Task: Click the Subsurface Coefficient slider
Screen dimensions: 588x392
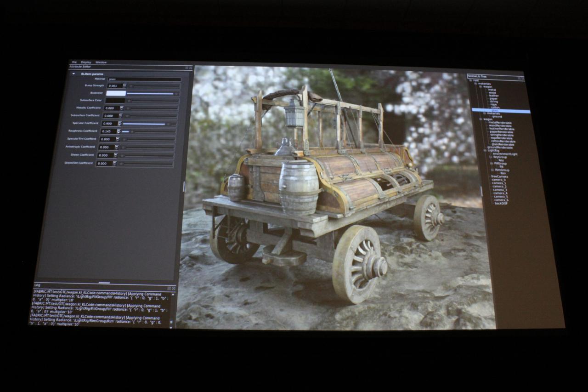Action: [x=150, y=116]
